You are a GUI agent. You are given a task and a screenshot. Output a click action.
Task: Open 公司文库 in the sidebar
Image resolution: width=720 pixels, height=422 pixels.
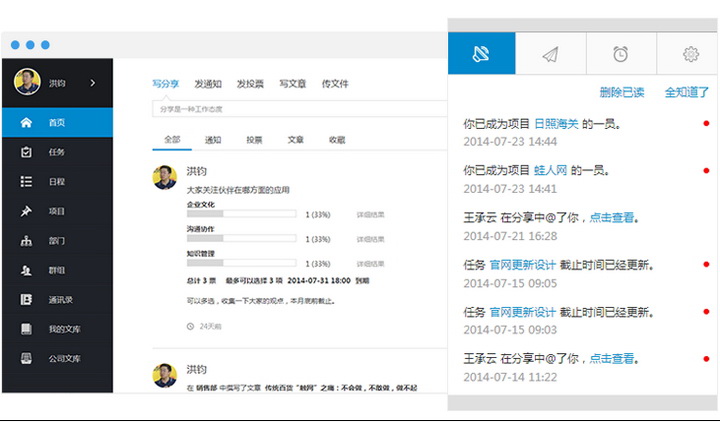tap(57, 358)
